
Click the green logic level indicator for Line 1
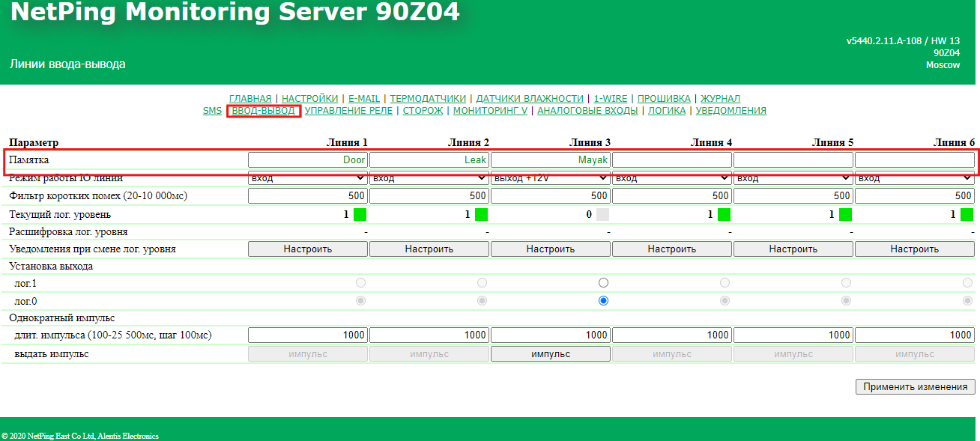[360, 214]
